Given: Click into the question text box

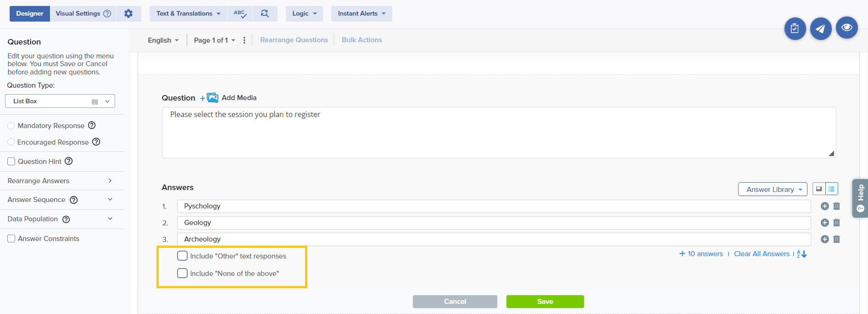Looking at the screenshot, I should [x=498, y=132].
